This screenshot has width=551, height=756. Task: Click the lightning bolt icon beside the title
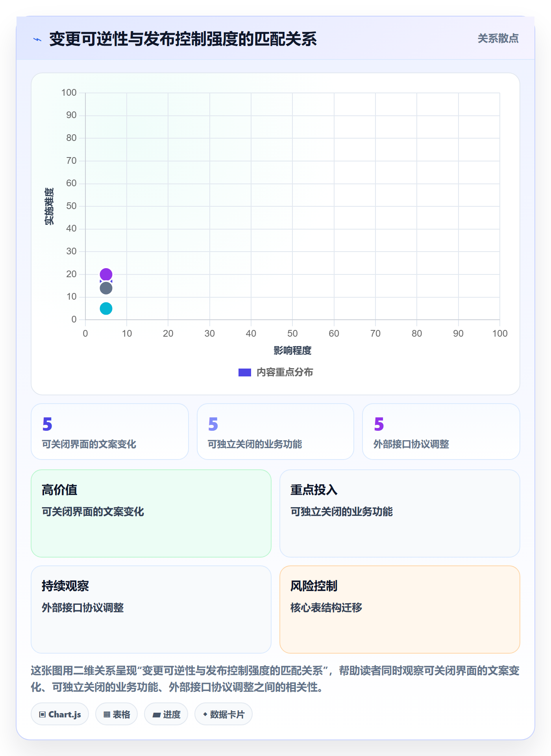tap(37, 39)
